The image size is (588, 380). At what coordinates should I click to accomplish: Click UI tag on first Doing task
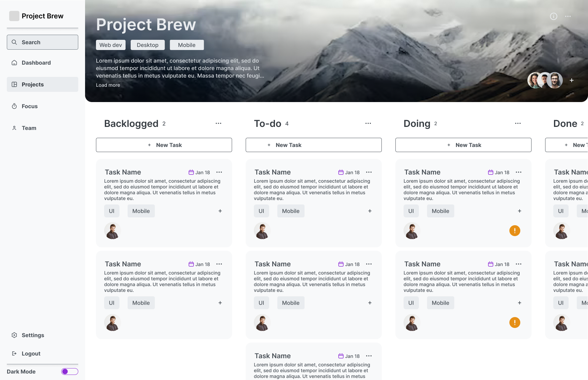[x=411, y=211]
